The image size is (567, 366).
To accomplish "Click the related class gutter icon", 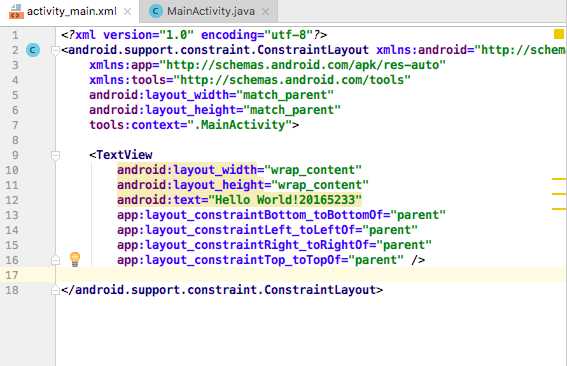I will [x=33, y=50].
